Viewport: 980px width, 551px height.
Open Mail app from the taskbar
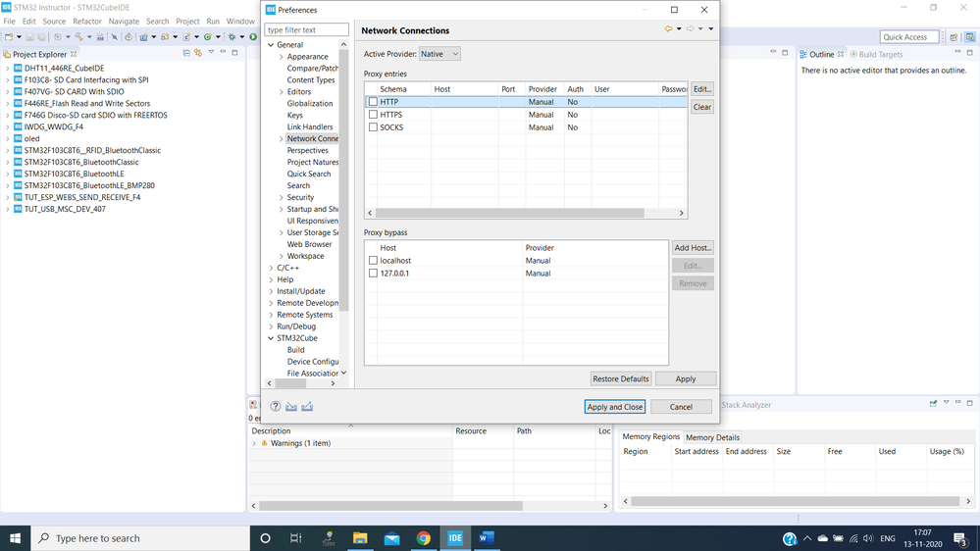coord(391,538)
